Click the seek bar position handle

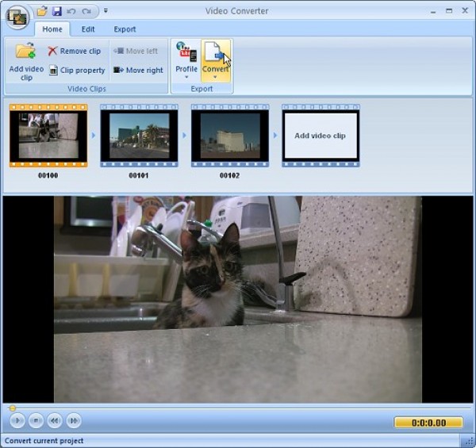click(12, 408)
